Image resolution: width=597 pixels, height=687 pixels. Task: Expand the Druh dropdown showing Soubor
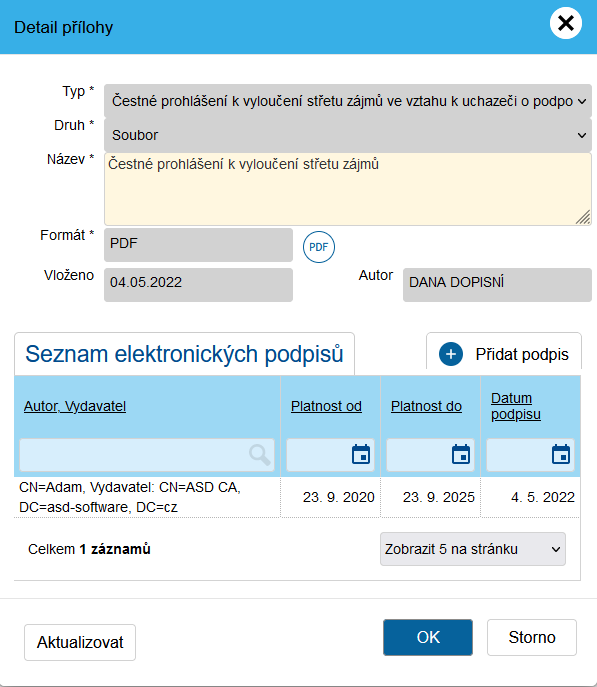tap(348, 135)
